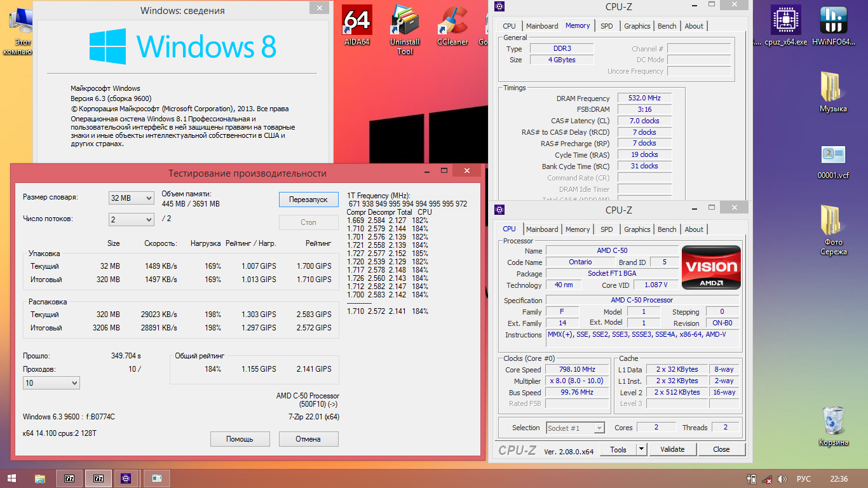Click the AMD Vision logo in CPU-Z
The height and width of the screenshot is (488, 868).
[x=711, y=268]
